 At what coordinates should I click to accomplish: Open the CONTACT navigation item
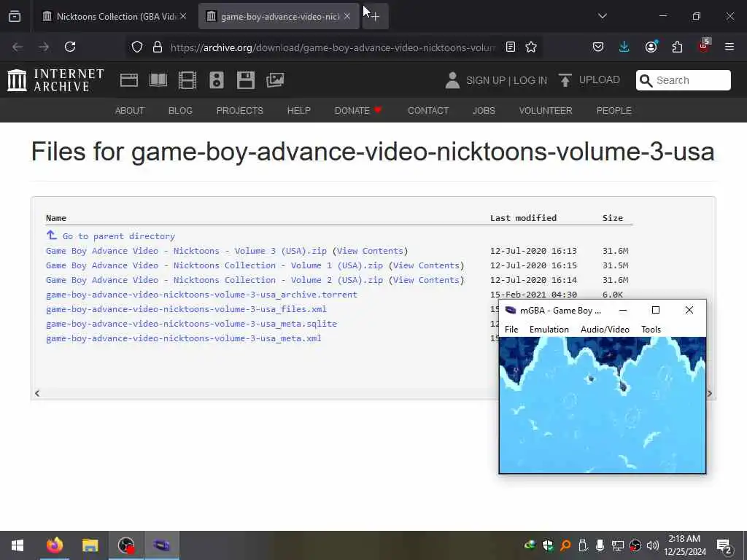click(428, 111)
